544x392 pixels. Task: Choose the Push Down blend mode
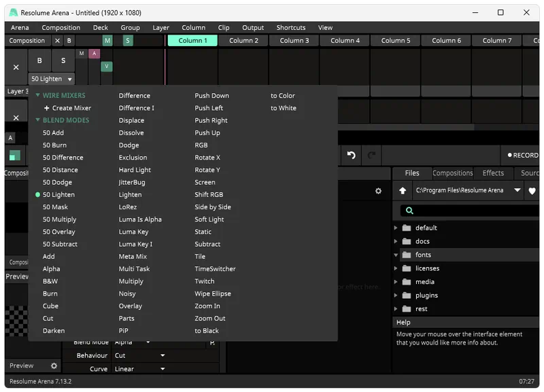[211, 95]
